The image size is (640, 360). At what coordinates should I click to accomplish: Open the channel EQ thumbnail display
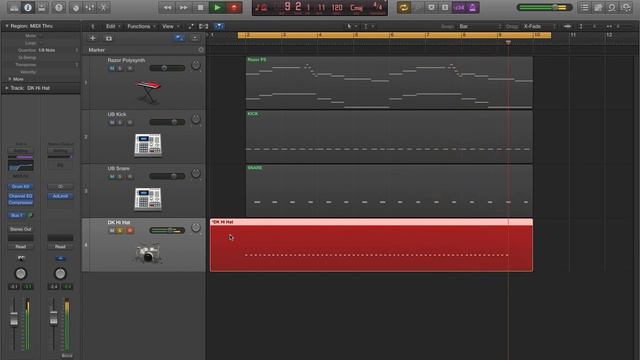pyautogui.click(x=21, y=166)
